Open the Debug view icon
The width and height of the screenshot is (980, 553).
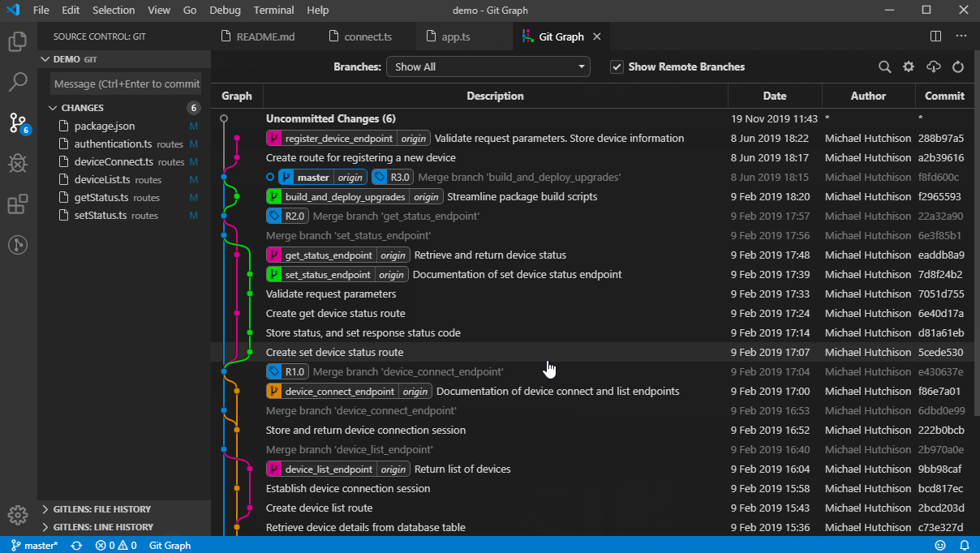coord(18,164)
